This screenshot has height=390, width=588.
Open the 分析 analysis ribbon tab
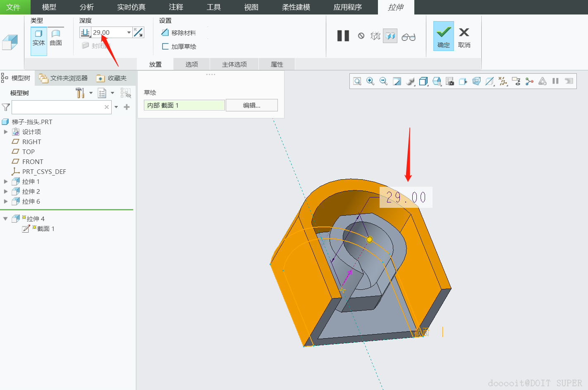click(x=87, y=7)
